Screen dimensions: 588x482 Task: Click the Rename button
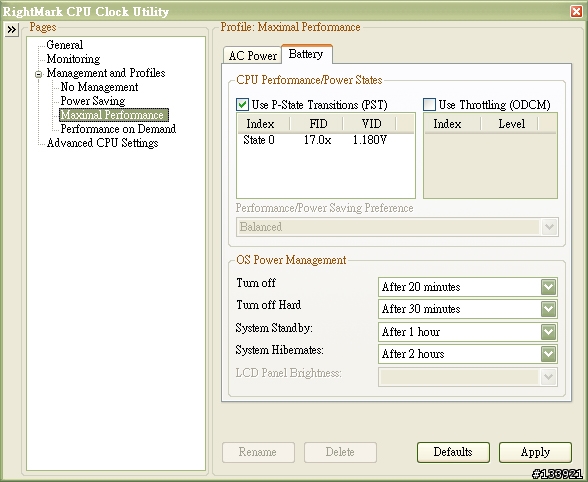pyautogui.click(x=258, y=452)
